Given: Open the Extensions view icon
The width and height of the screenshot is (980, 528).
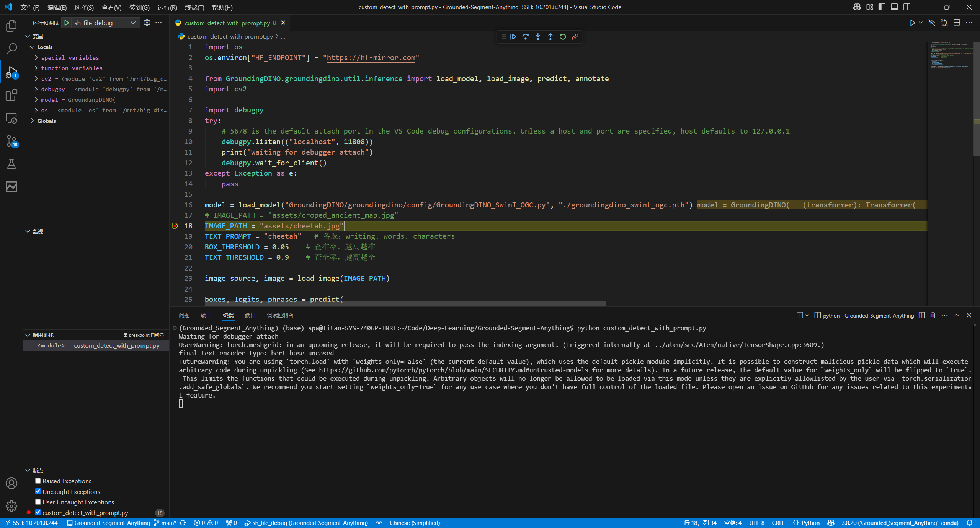Looking at the screenshot, I should 11,95.
